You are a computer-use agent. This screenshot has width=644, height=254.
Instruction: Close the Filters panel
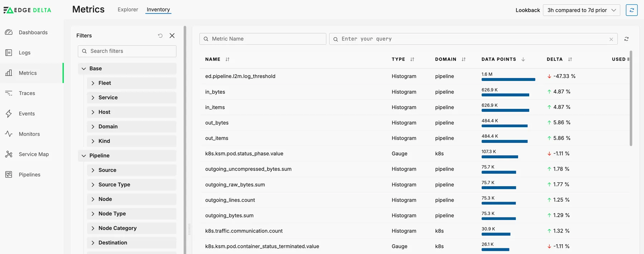(172, 35)
